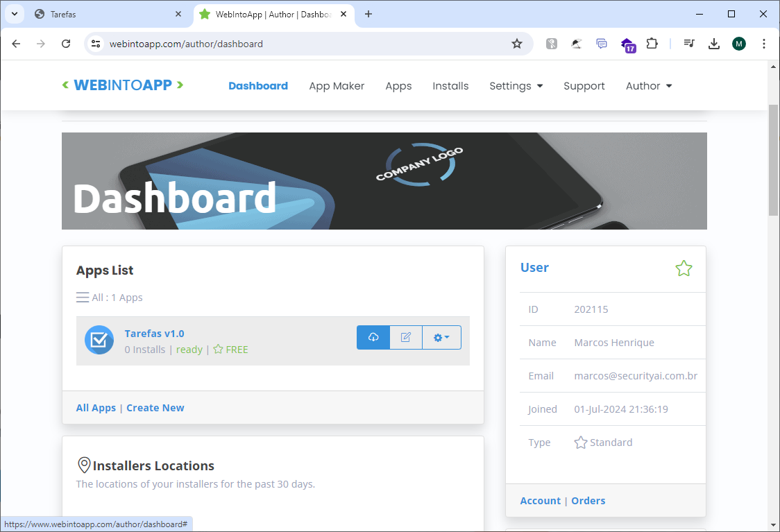Open the media control icon
Screen dimensions: 780x532
[x=689, y=44]
